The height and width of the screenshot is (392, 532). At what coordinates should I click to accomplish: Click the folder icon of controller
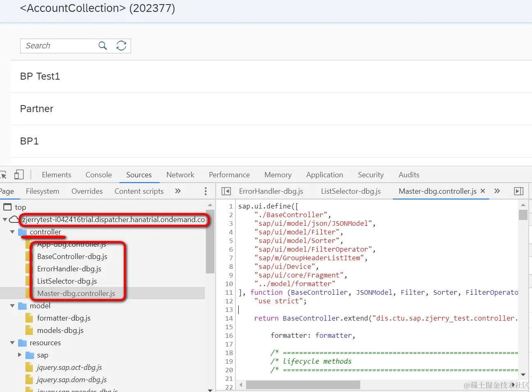23,232
